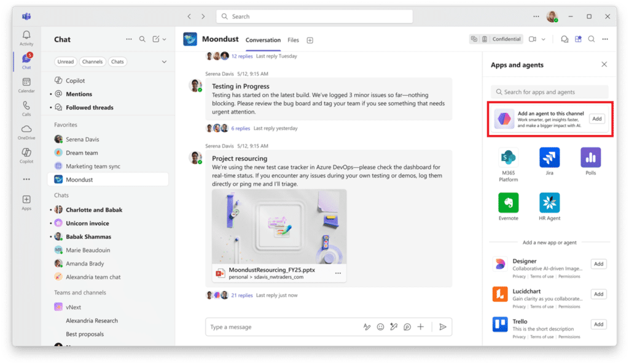Select the Polls app icon
The image size is (629, 364).
(590, 158)
